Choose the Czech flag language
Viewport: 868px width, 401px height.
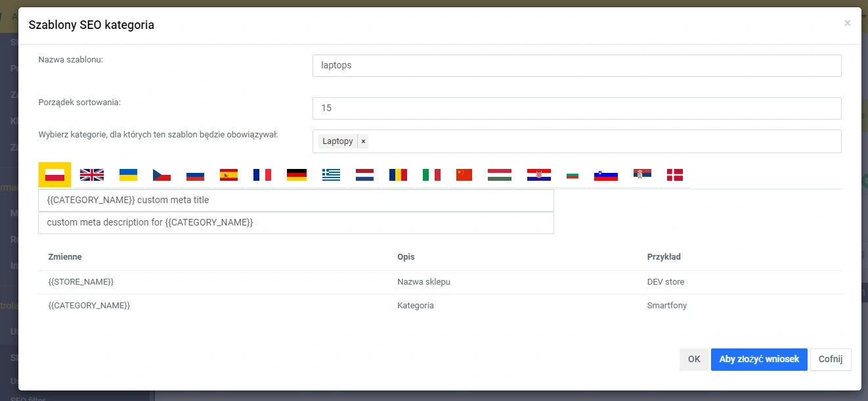tap(162, 175)
